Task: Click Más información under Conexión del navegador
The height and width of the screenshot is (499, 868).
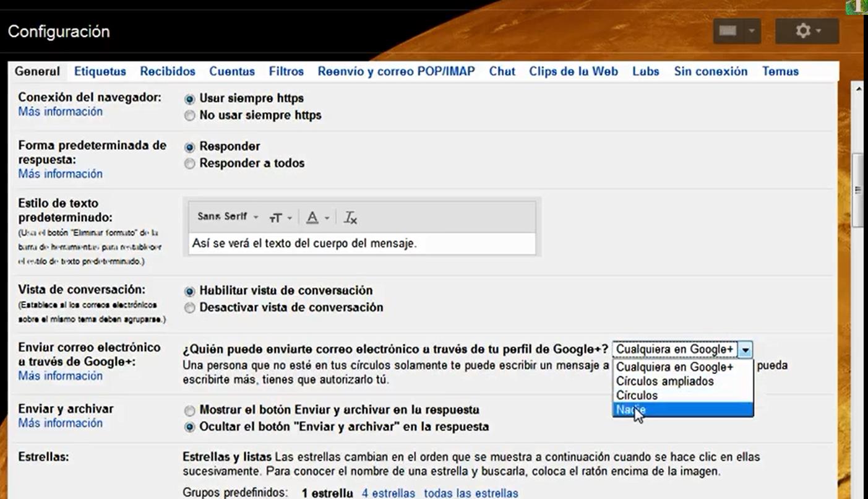Action: [x=61, y=112]
